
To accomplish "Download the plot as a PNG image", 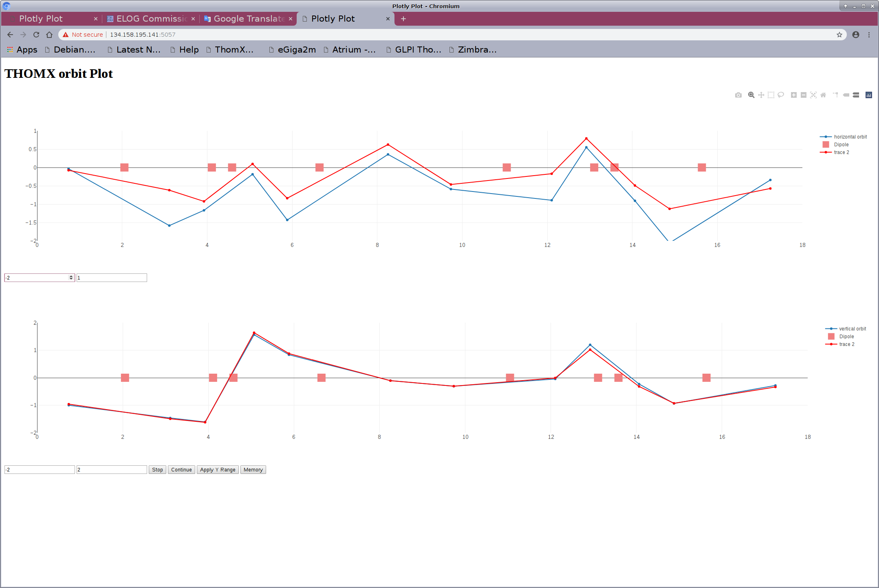I will click(x=738, y=95).
